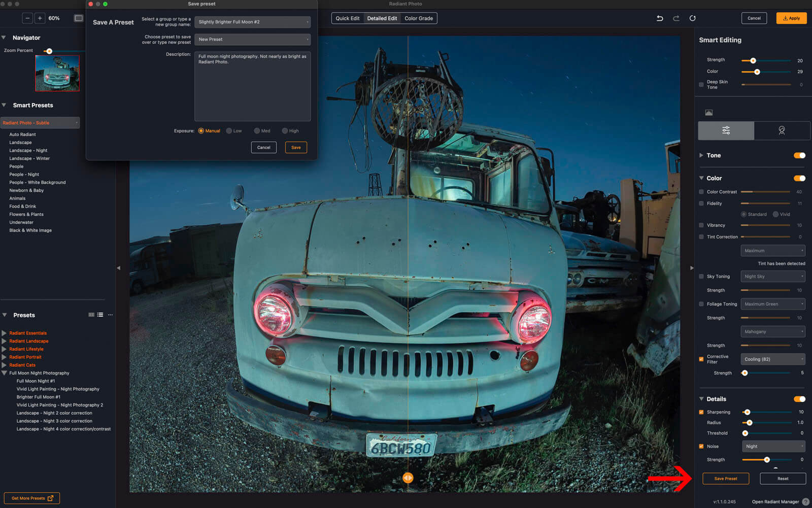Open the preset group name dropdown

click(x=252, y=22)
